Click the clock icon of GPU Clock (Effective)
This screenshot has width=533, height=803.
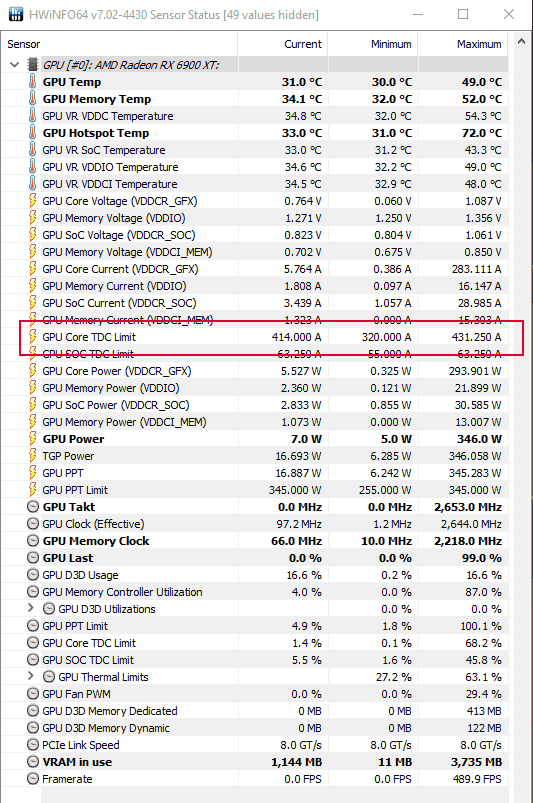pos(33,523)
